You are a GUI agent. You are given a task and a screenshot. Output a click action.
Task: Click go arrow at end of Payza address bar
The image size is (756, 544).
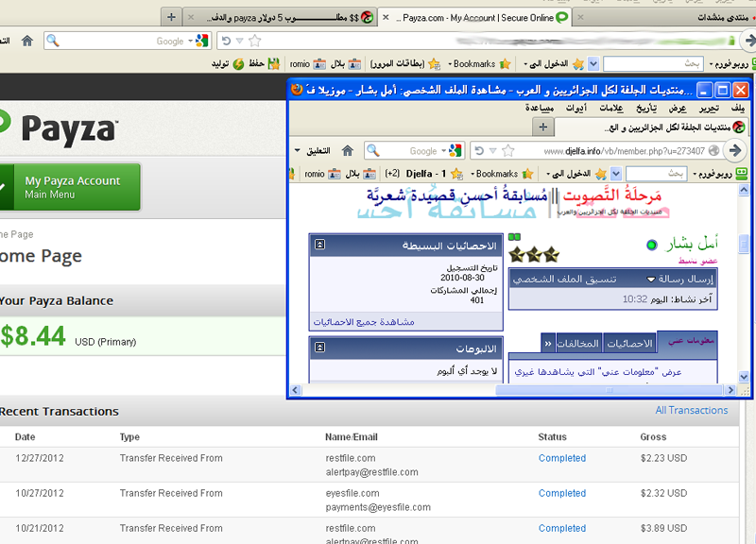(x=749, y=41)
